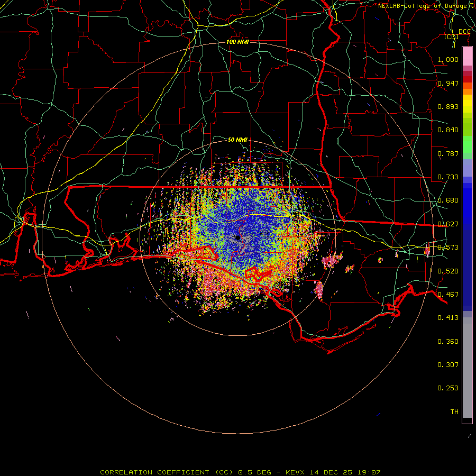Screen dimensions: 476x476
Task: Click the TH threshold label in legend
Action: [454, 412]
